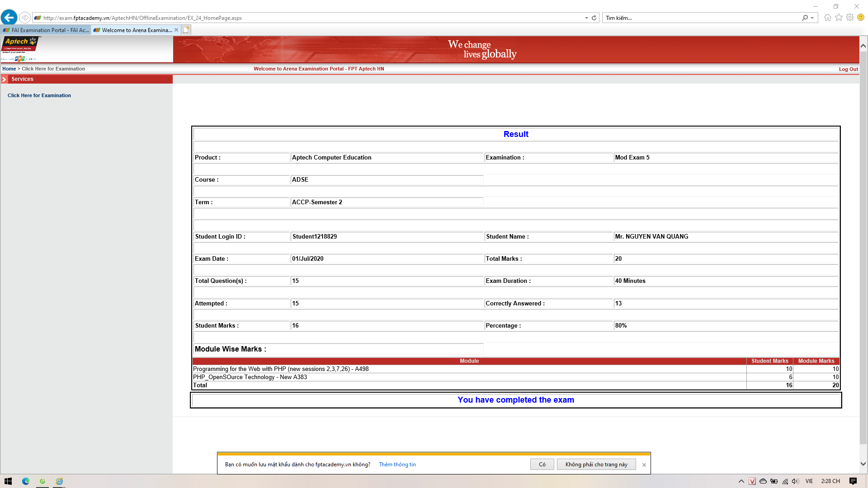Click the Student Marks column header
Image resolution: width=868 pixels, height=488 pixels.
[769, 361]
